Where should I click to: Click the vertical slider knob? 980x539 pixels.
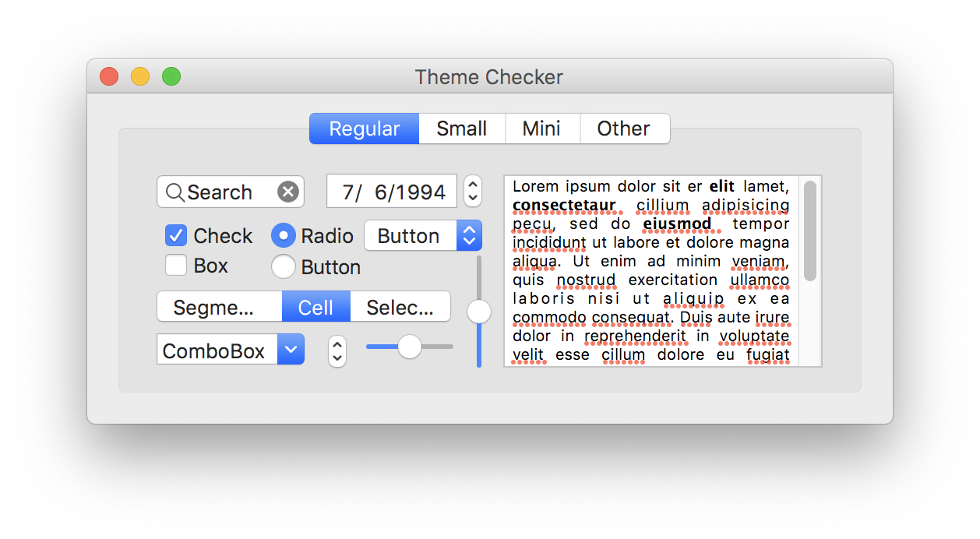coord(479,312)
